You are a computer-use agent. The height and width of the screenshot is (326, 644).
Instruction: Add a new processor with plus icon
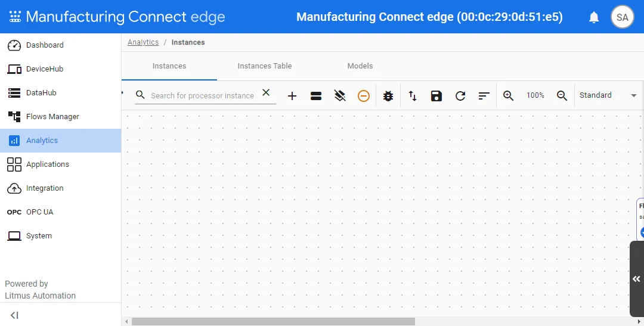(292, 96)
